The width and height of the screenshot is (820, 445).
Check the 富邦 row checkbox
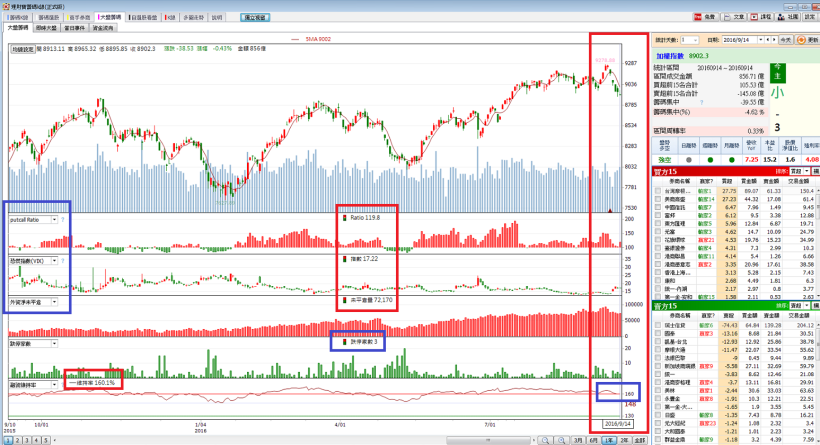click(658, 215)
